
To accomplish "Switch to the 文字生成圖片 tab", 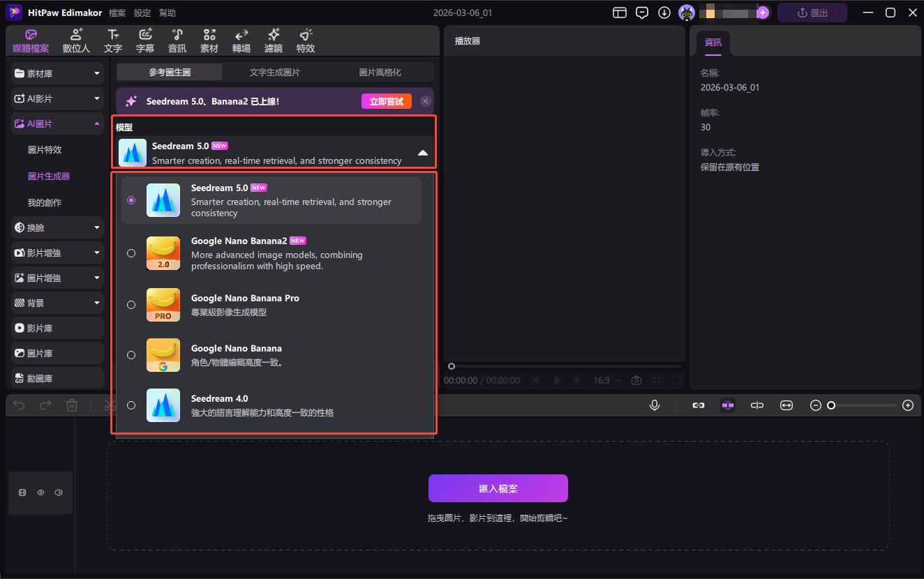I will tap(275, 73).
